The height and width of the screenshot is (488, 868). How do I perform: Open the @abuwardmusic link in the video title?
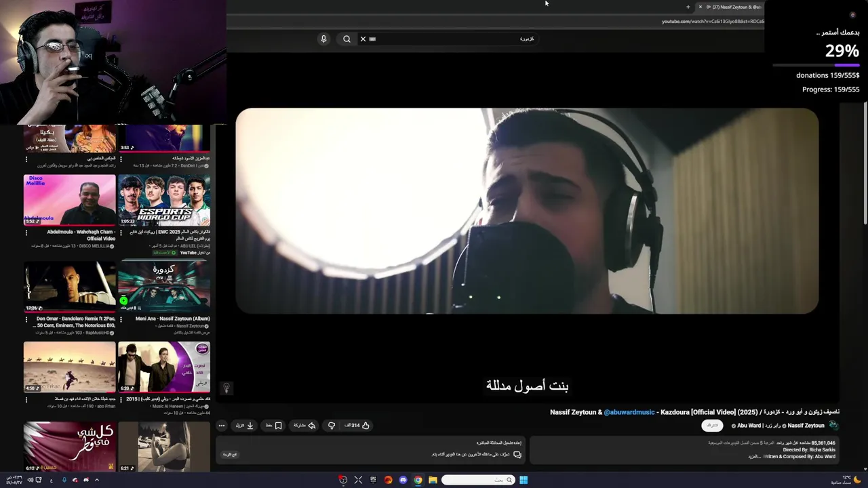click(x=629, y=412)
